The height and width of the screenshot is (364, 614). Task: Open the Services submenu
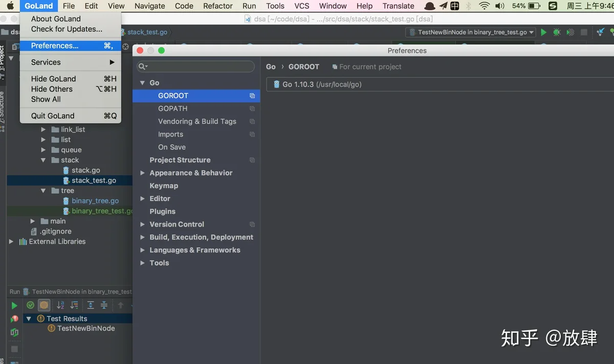[71, 62]
